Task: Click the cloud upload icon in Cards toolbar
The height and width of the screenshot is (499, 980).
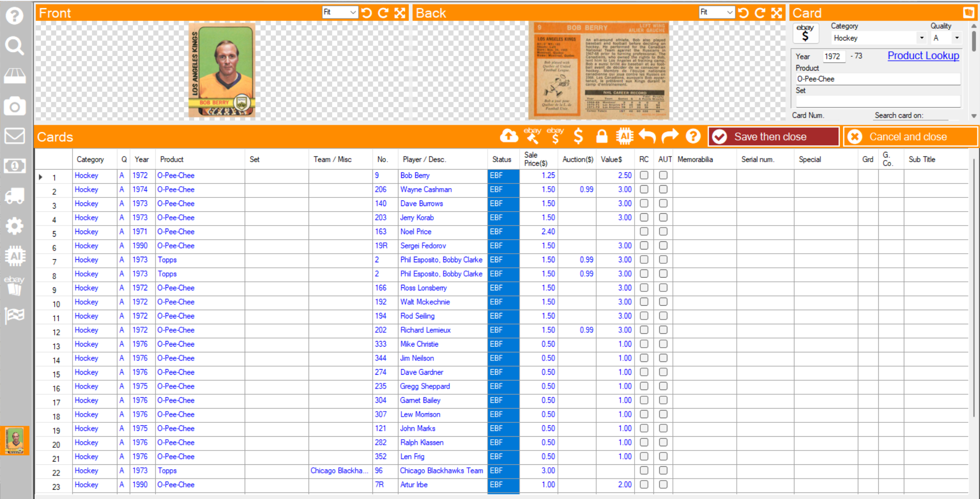Action: click(x=508, y=136)
